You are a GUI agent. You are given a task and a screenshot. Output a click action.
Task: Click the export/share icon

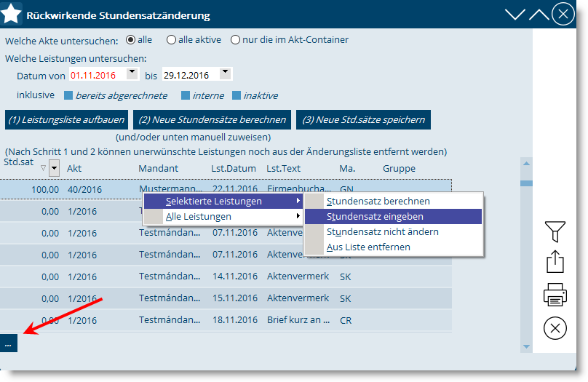pyautogui.click(x=555, y=263)
